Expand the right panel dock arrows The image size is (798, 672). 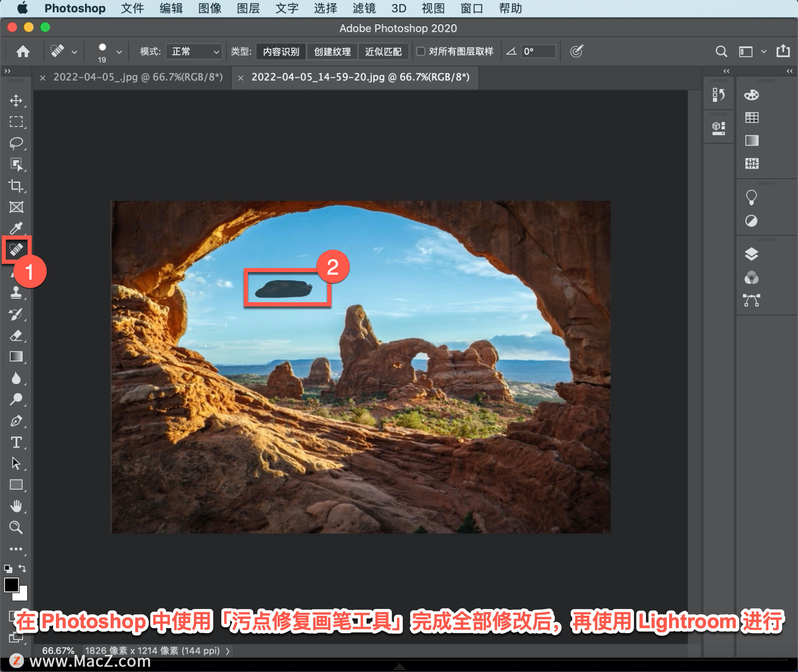789,71
